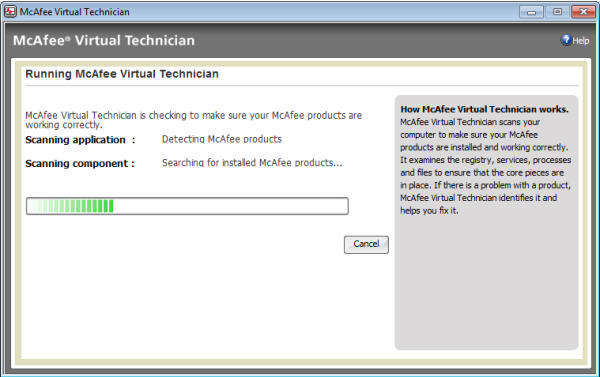Click the scan progress bar
The image size is (600, 377).
click(x=187, y=206)
